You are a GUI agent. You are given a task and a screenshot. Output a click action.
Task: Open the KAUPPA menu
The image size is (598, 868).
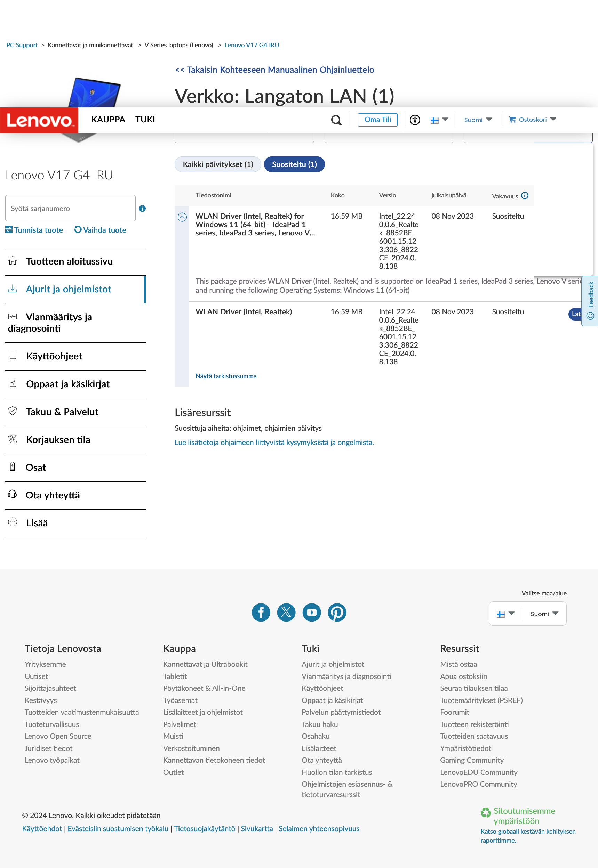coord(108,119)
